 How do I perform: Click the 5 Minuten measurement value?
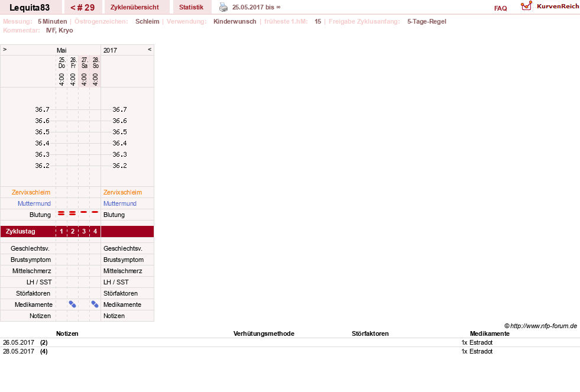coord(53,21)
